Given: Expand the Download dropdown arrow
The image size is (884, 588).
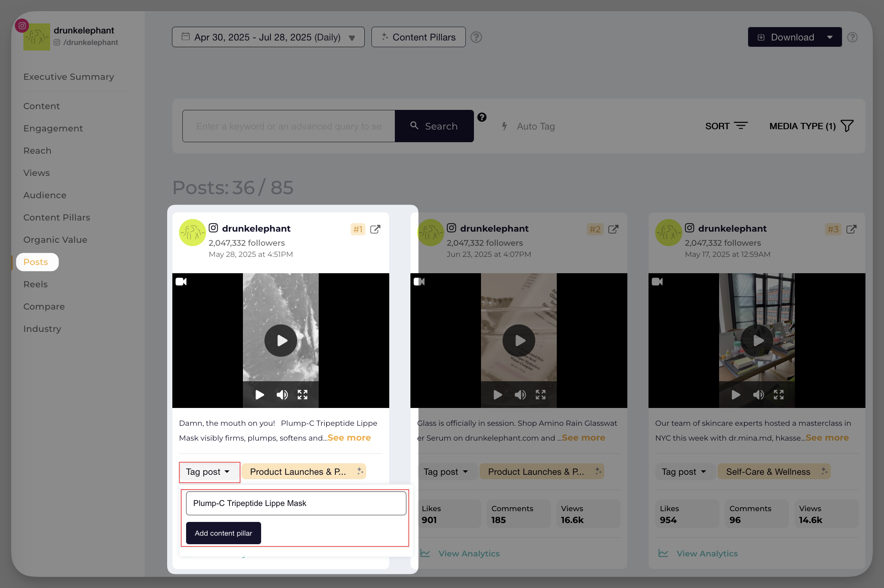Looking at the screenshot, I should tap(830, 37).
